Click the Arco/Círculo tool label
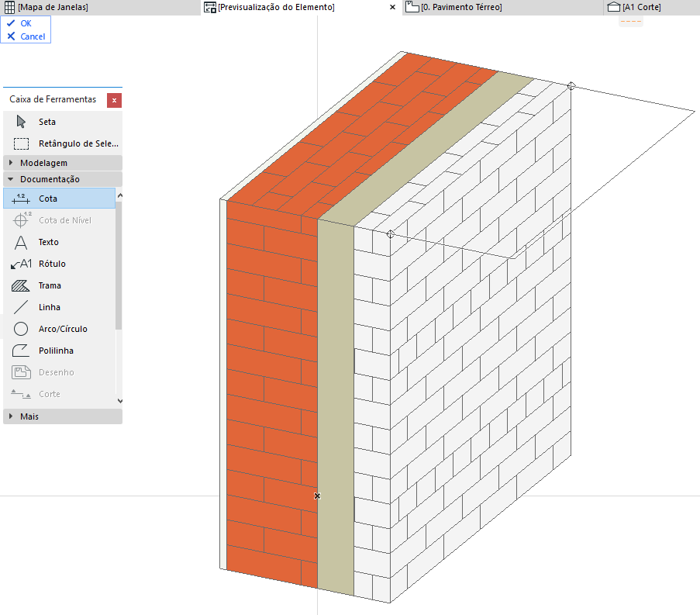Image resolution: width=700 pixels, height=615 pixels. tap(63, 329)
